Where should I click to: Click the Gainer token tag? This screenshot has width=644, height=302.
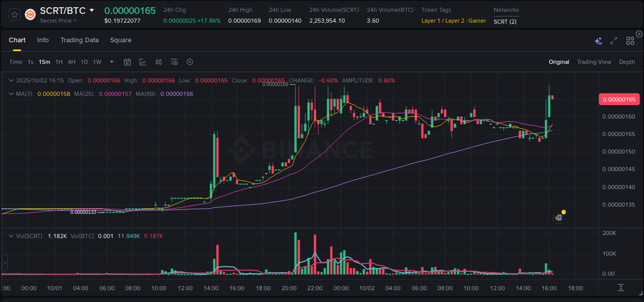[477, 21]
